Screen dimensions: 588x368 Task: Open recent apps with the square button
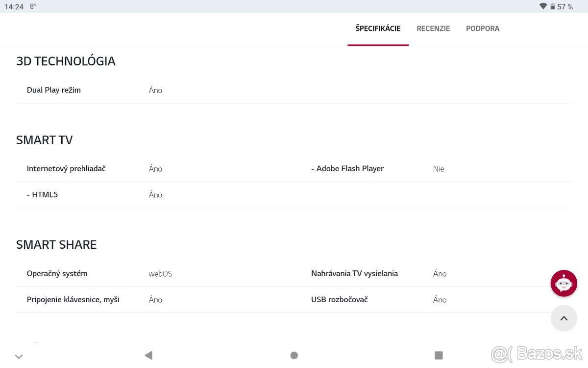tap(439, 355)
